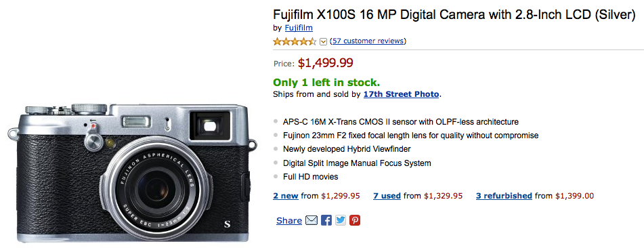Image resolution: width=644 pixels, height=248 pixels.
Task: View the 3 refurbished offers
Action: [504, 196]
